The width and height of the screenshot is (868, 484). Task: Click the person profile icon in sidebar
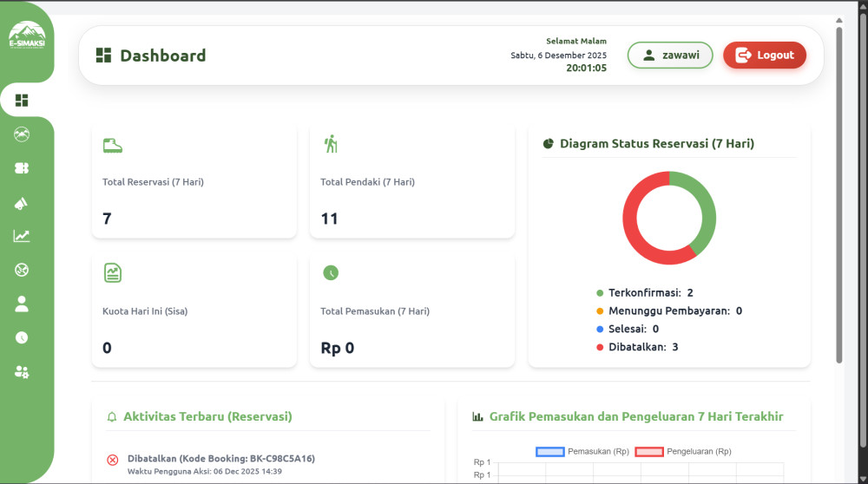[22, 304]
